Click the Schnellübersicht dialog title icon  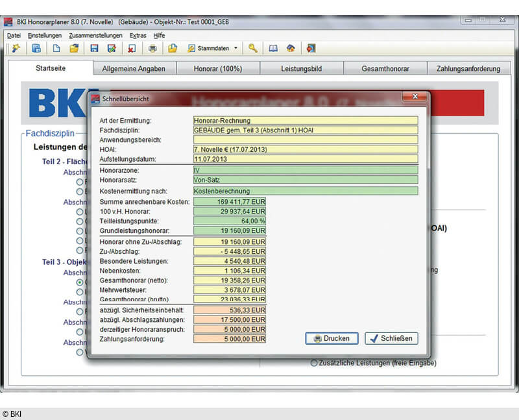click(x=95, y=99)
